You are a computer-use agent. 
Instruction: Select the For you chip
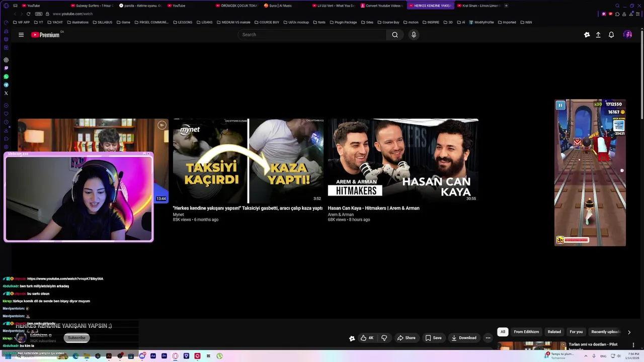576,332
